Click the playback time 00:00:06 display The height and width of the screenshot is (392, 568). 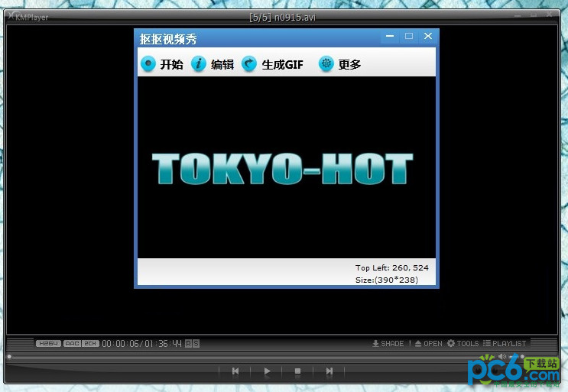(x=120, y=344)
